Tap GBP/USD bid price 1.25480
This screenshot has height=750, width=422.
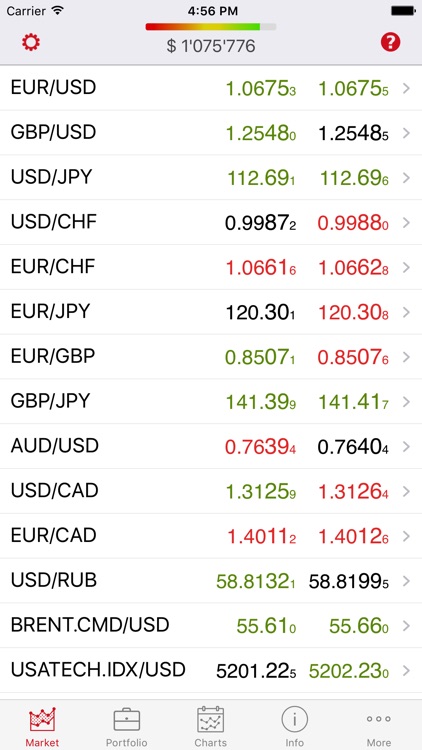pyautogui.click(x=261, y=134)
